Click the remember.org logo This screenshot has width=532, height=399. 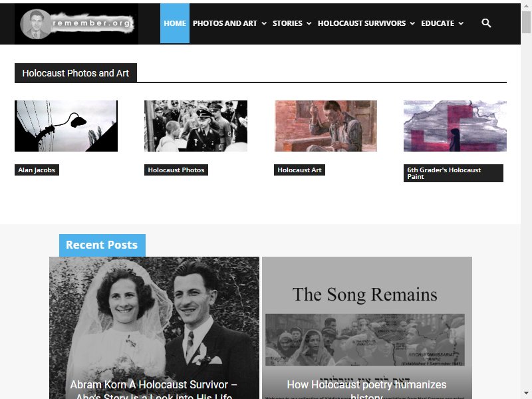(x=76, y=24)
